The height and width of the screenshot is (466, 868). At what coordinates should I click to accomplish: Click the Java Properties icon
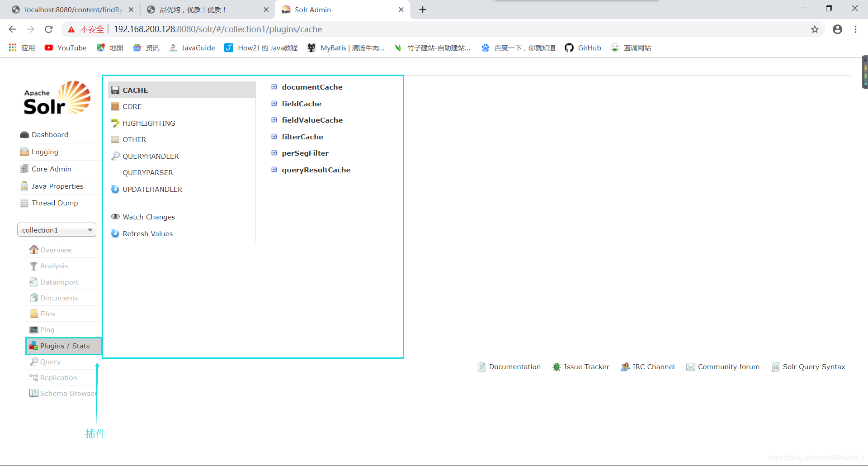tap(24, 186)
